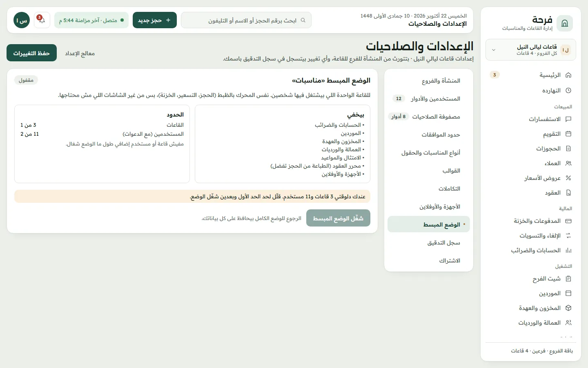Open the التكاملات settings section
Screen dimensions: 588x368
click(429, 188)
